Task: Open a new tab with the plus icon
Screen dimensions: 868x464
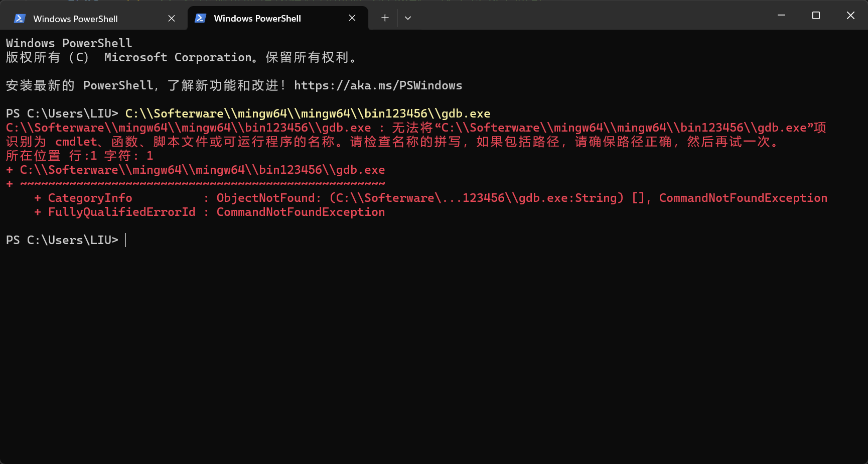Action: coord(384,18)
